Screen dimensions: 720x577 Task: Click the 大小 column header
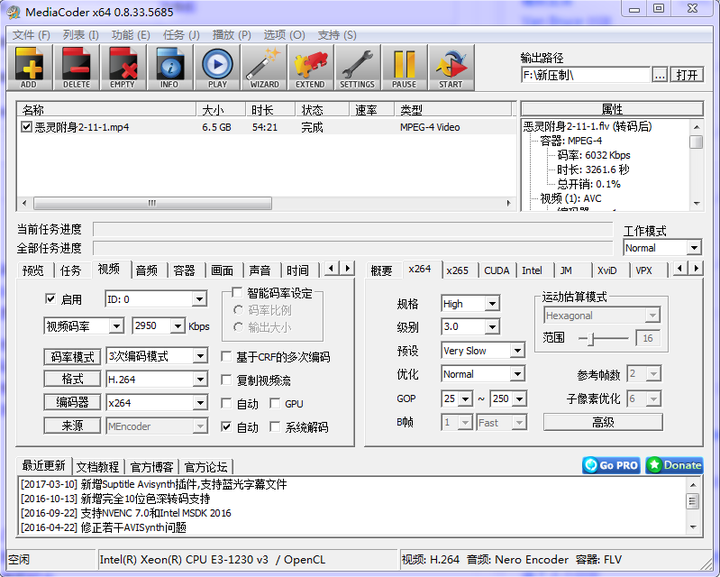tap(220, 110)
